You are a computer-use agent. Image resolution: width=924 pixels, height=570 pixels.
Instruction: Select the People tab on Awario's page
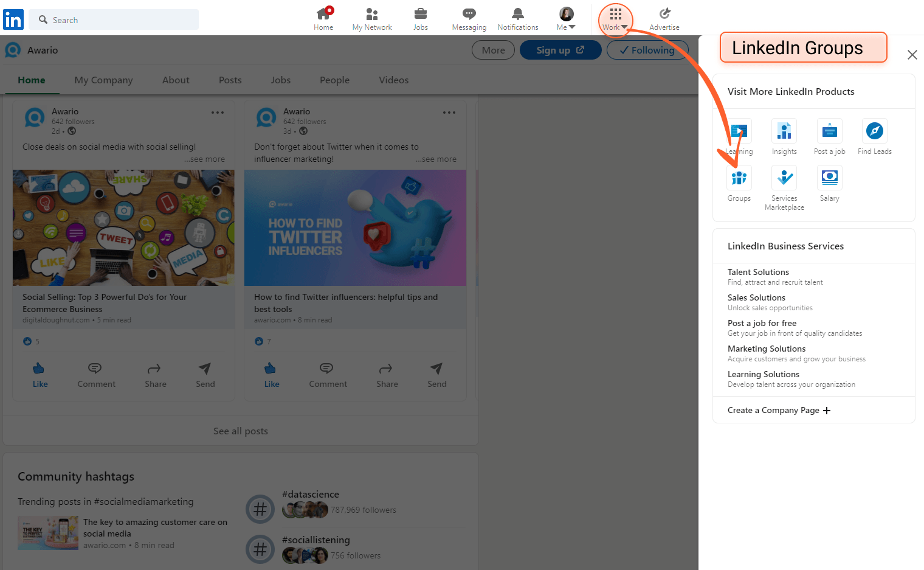tap(334, 80)
